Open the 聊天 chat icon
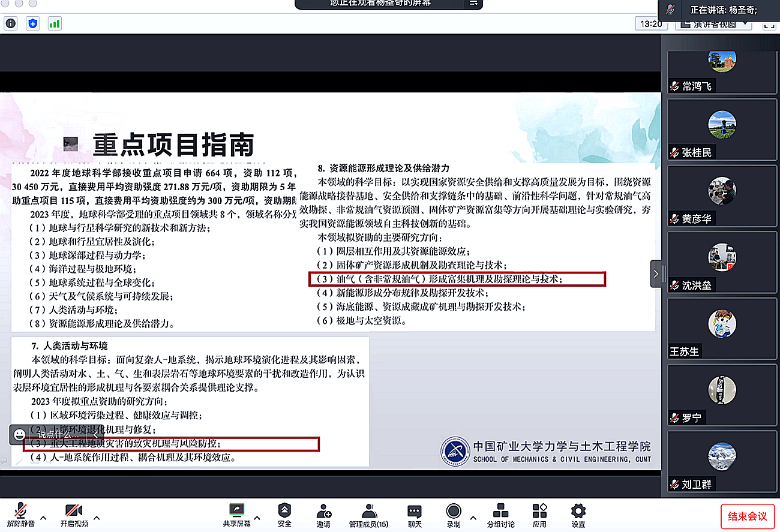The image size is (780, 532). [415, 511]
